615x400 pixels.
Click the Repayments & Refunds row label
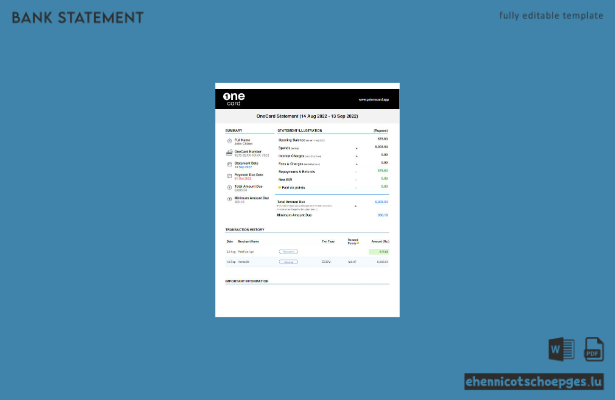(x=297, y=172)
